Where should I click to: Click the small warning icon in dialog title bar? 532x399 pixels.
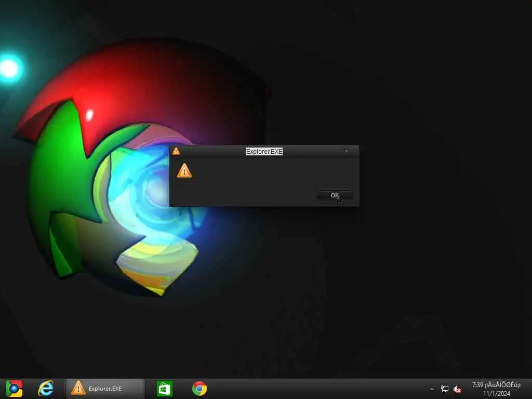[x=176, y=151]
